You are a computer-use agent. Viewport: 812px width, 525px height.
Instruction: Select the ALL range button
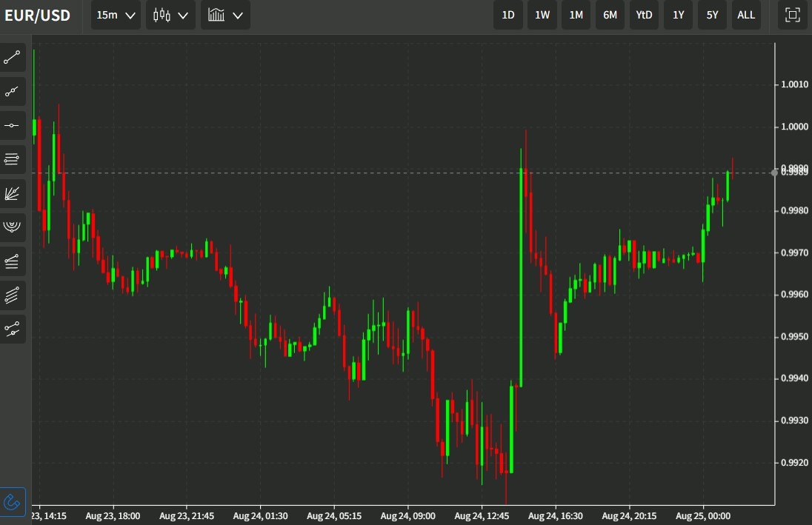(x=745, y=15)
